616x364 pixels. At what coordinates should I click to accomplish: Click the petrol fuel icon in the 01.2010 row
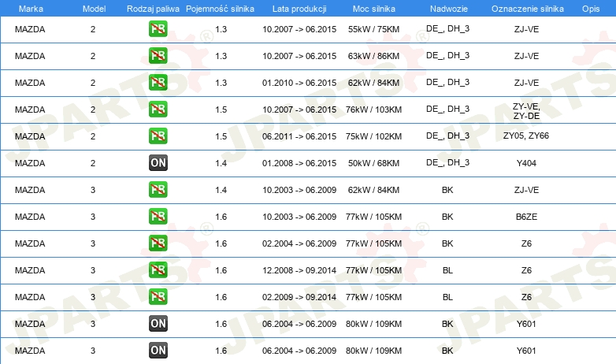pyautogui.click(x=158, y=83)
